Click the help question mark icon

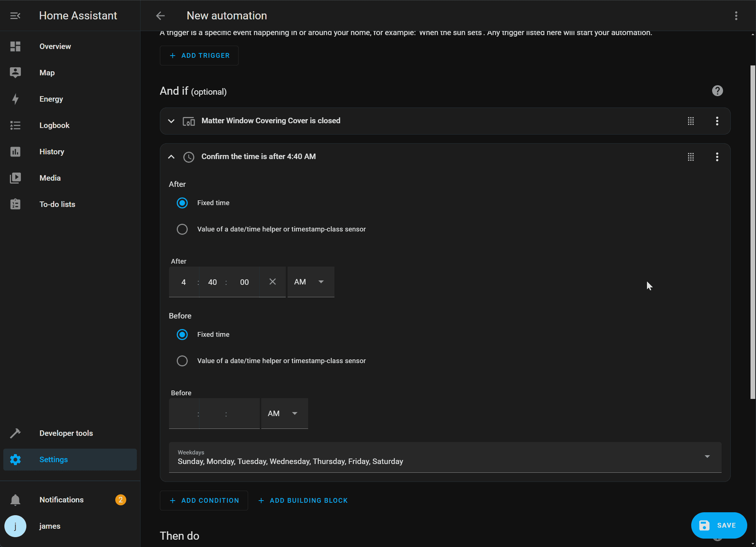(x=717, y=91)
